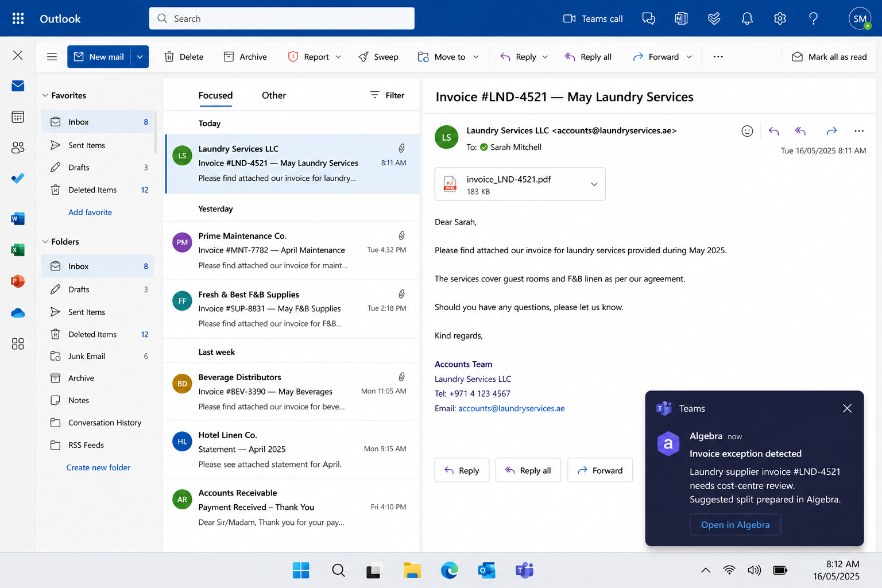
Task: Click reply-all icon in message header
Action: pyautogui.click(x=800, y=131)
